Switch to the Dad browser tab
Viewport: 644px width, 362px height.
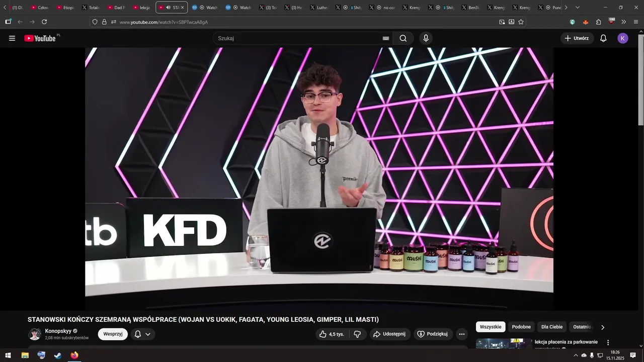point(116,8)
